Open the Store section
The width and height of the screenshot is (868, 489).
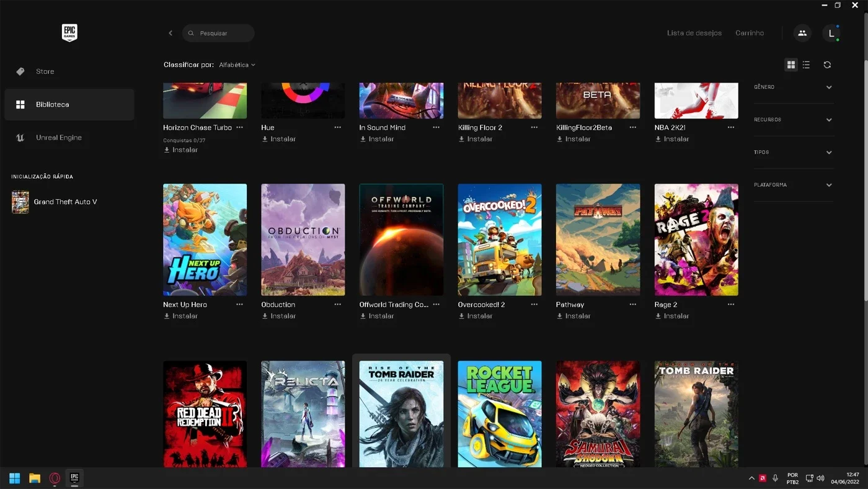click(x=69, y=71)
